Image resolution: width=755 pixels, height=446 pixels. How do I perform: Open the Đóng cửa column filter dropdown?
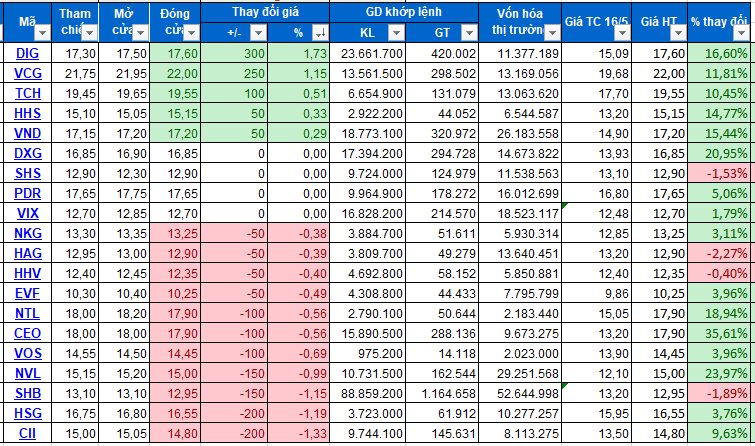point(191,33)
